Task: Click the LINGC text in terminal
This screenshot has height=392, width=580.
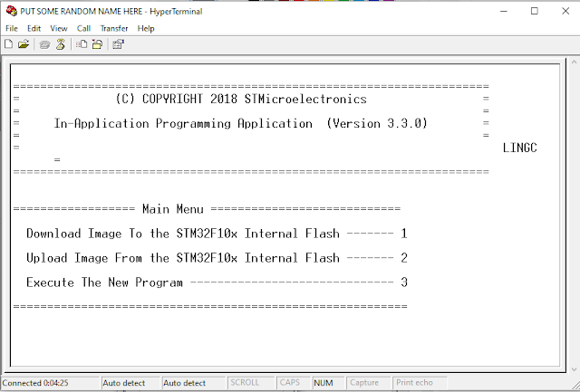Action: (519, 148)
